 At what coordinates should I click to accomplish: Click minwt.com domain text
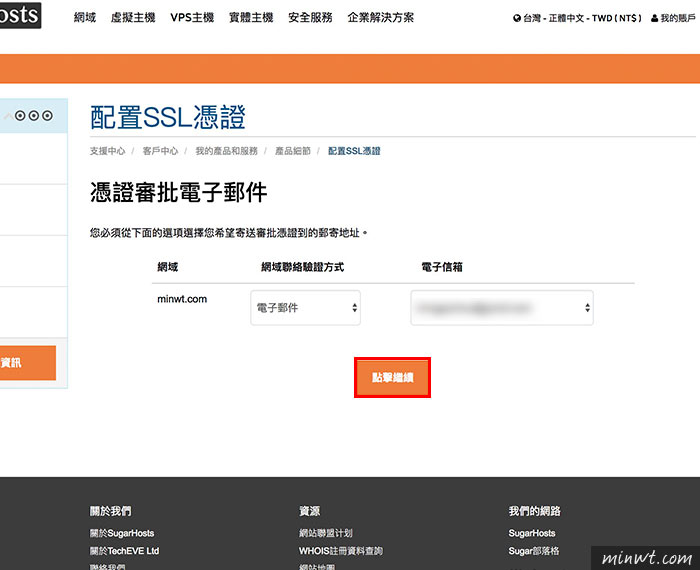[x=182, y=299]
